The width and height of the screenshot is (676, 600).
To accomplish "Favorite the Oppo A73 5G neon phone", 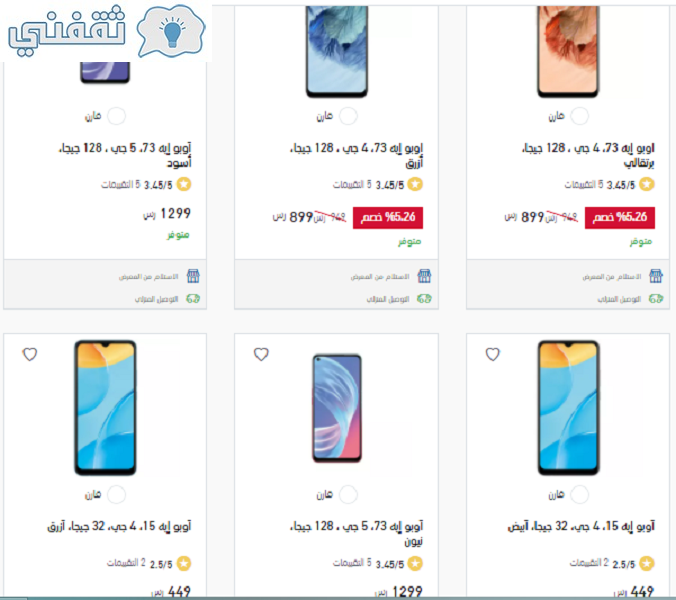I will click(x=261, y=354).
